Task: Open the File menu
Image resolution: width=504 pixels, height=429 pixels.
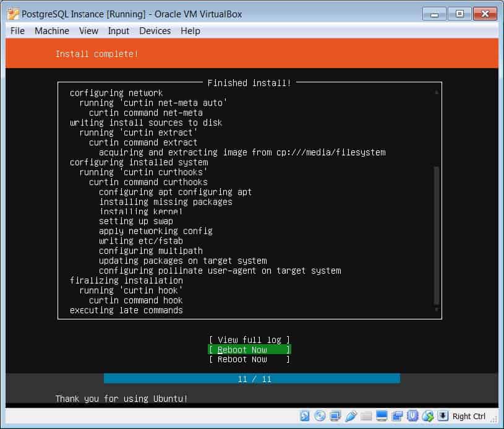Action: [17, 31]
